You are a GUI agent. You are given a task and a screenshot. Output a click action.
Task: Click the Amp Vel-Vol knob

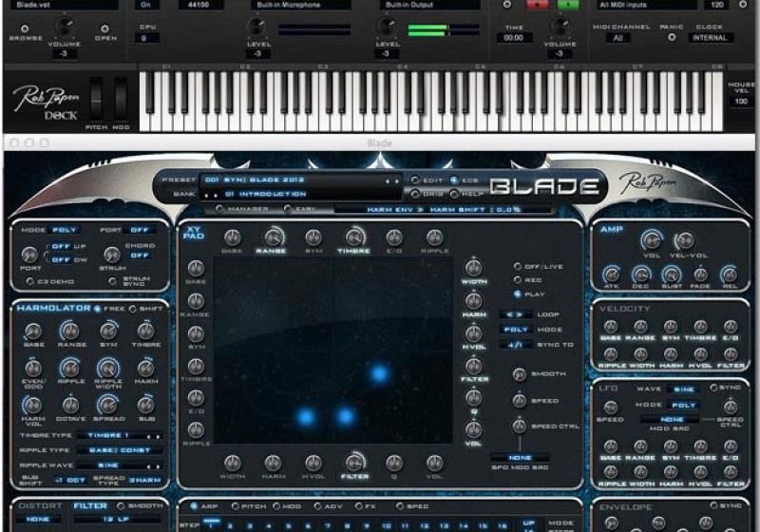(684, 239)
